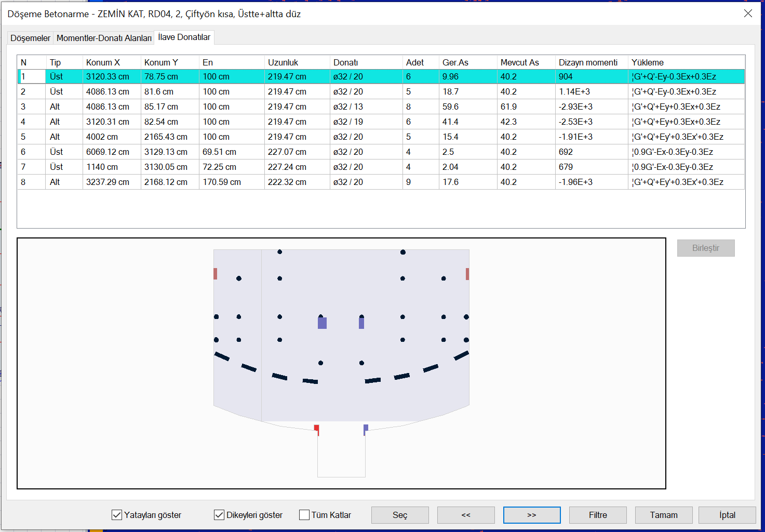Click the -2.53E+3 design moment cell
765x532 pixels.
[x=592, y=122]
